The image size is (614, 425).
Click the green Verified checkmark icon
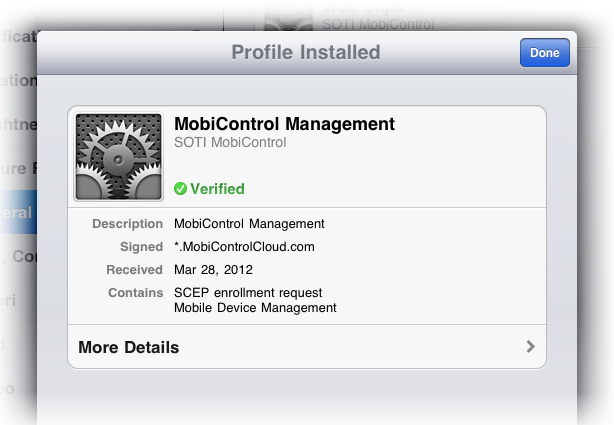pos(180,188)
